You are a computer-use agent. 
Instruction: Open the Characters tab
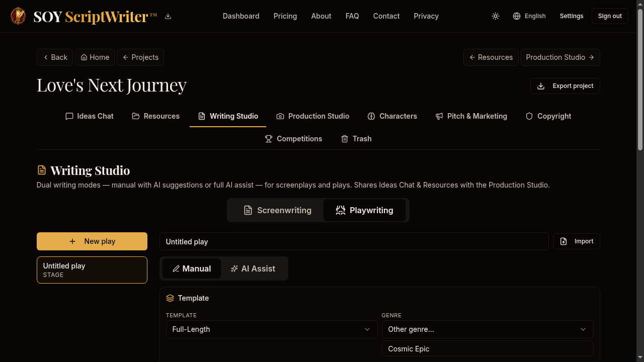(x=392, y=116)
